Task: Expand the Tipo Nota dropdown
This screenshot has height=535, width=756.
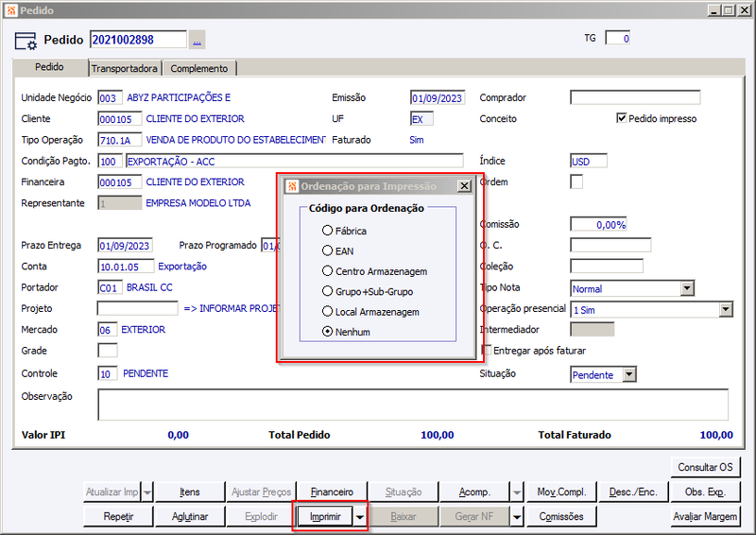Action: pyautogui.click(x=687, y=288)
